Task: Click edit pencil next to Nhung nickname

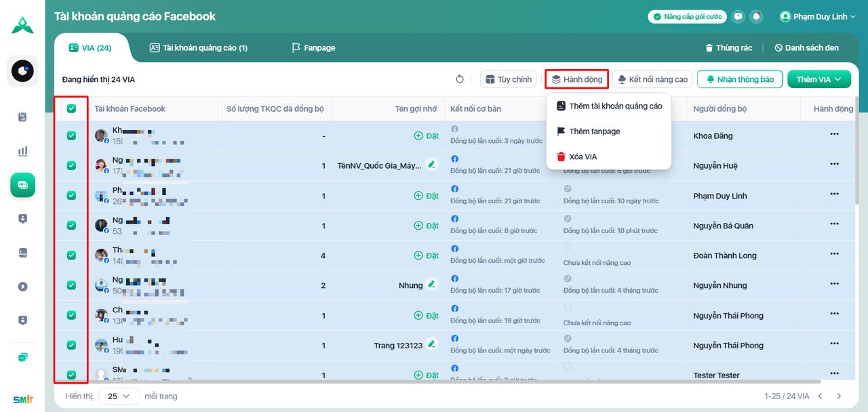Action: pos(431,285)
